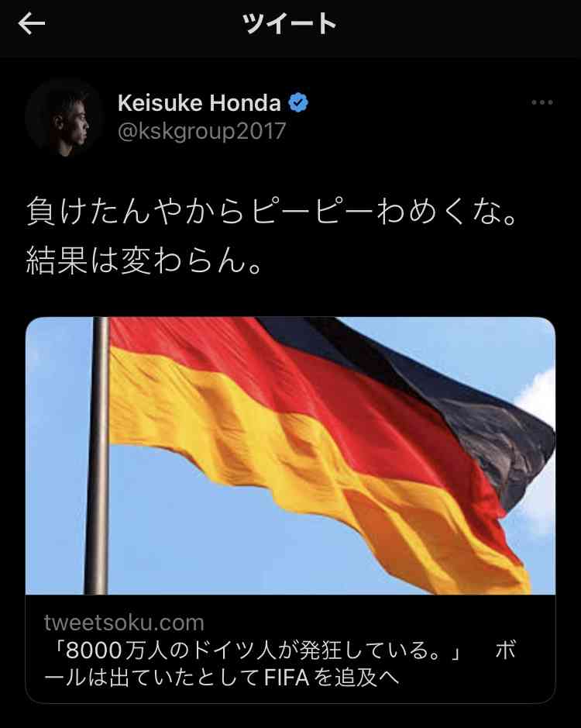The width and height of the screenshot is (581, 728).
Task: Tap the word FIFA in card headline
Action: pos(287,678)
